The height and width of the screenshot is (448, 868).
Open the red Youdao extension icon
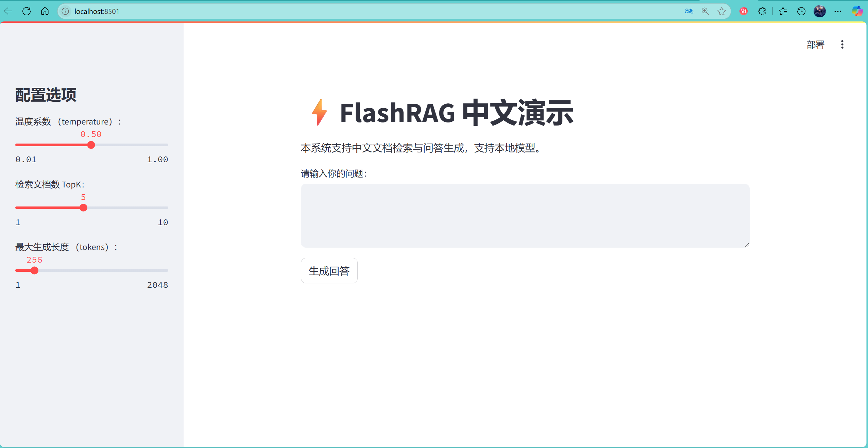click(x=744, y=11)
